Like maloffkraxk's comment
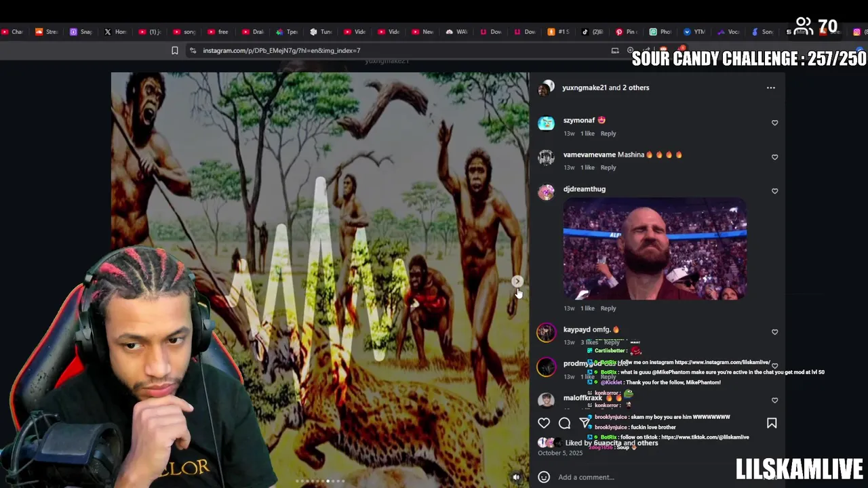The width and height of the screenshot is (868, 488). (x=774, y=401)
